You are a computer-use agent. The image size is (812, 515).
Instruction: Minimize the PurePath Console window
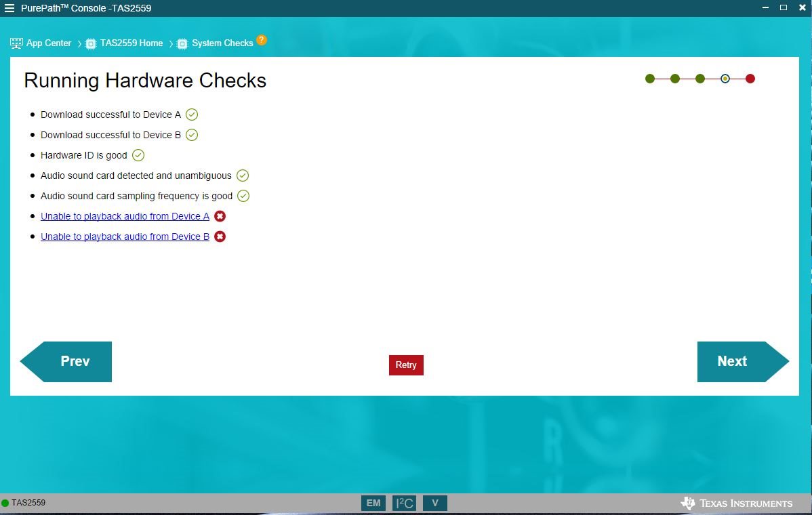tap(765, 7)
